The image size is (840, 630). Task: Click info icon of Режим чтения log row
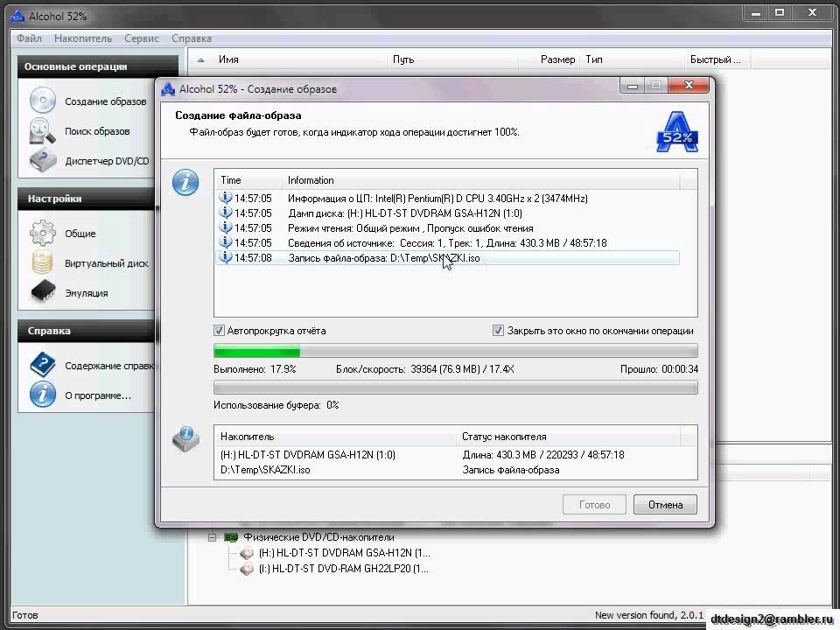(x=226, y=227)
